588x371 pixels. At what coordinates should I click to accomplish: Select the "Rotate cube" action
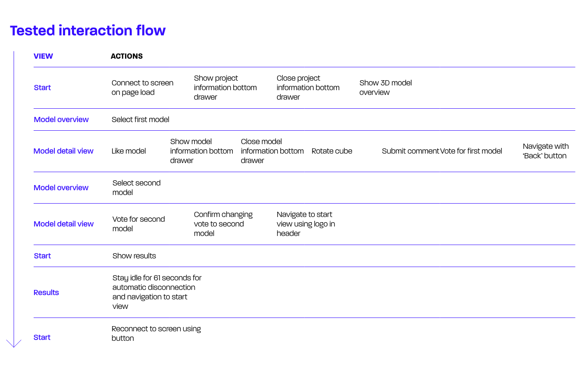pyautogui.click(x=332, y=151)
